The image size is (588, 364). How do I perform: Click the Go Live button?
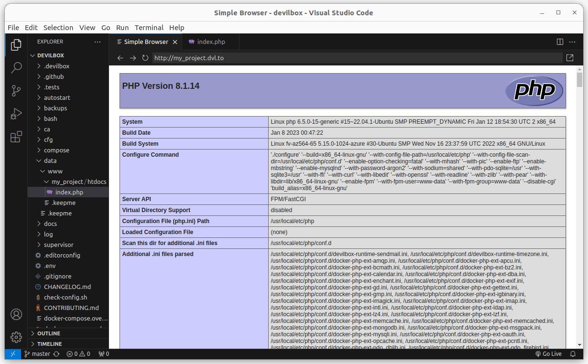[x=548, y=354]
